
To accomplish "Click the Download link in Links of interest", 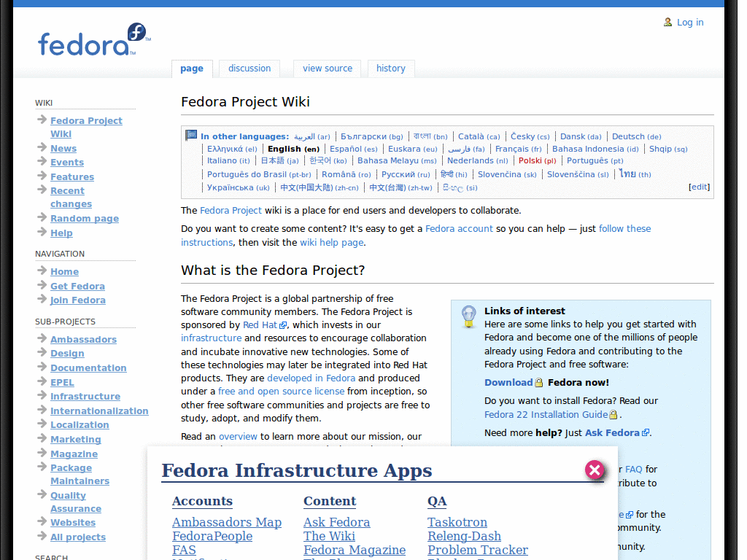I will pyautogui.click(x=508, y=382).
